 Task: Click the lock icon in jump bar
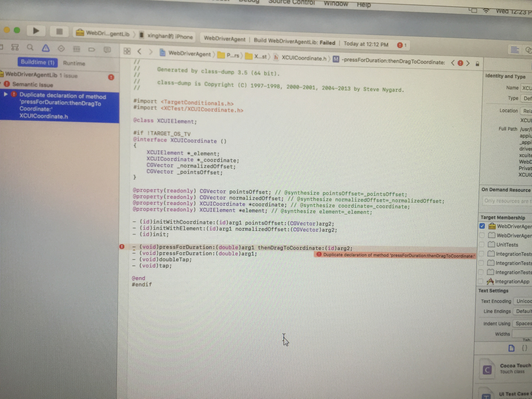pos(477,64)
